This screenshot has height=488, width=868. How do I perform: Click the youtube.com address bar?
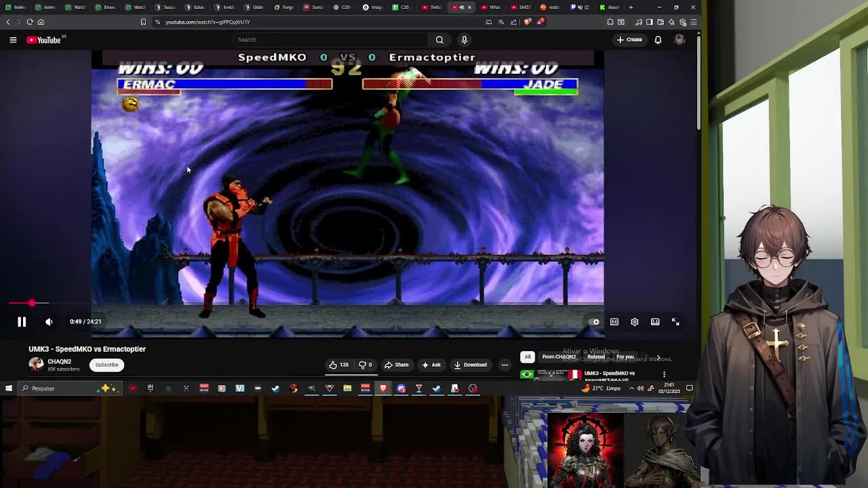pyautogui.click(x=319, y=22)
